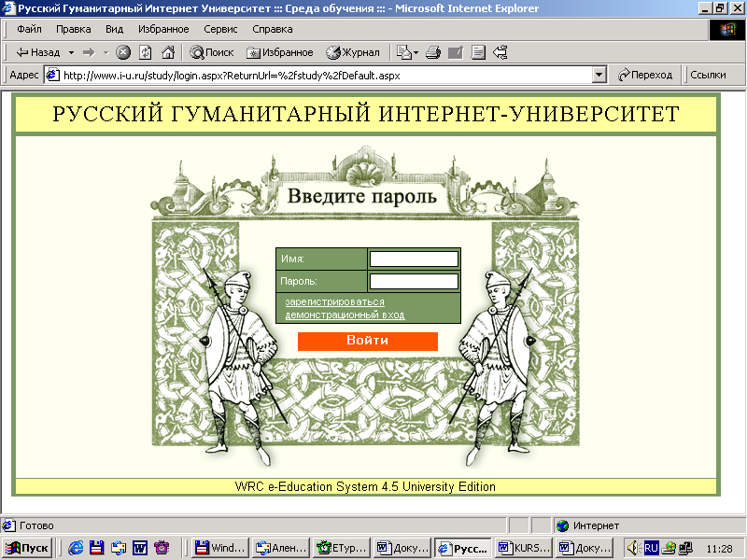This screenshot has width=747, height=560.
Task: Print the page with the printer icon
Action: click(x=433, y=52)
